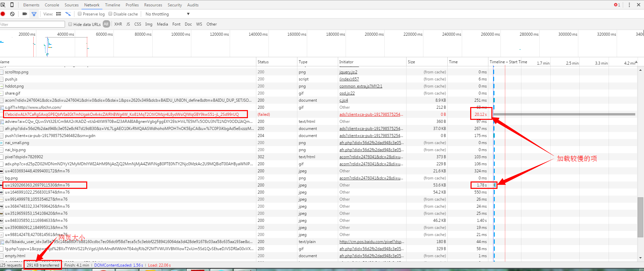Screen dimensions: 644x271
Task: Filter requests by Doc
Action: click(x=188, y=24)
